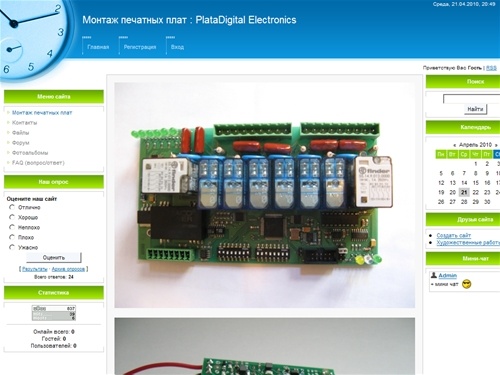This screenshot has width=500, height=375.
Task: Click the Меню сайта header
Action: pos(54,96)
